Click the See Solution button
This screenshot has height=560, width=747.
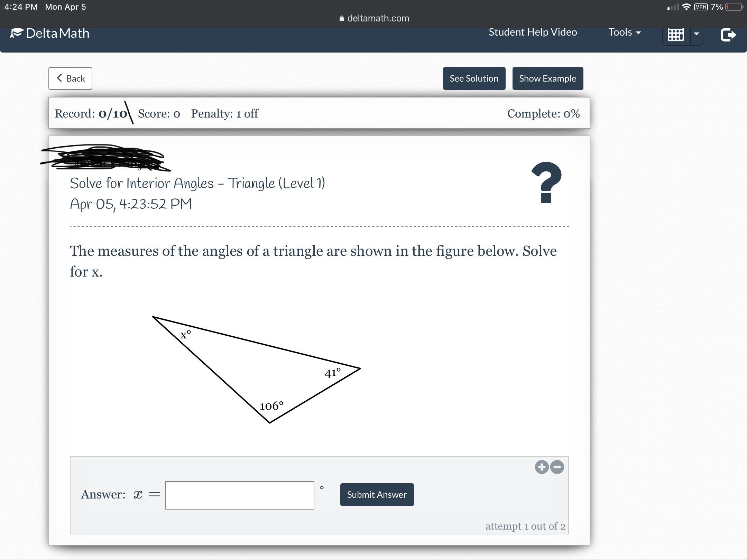(x=474, y=78)
